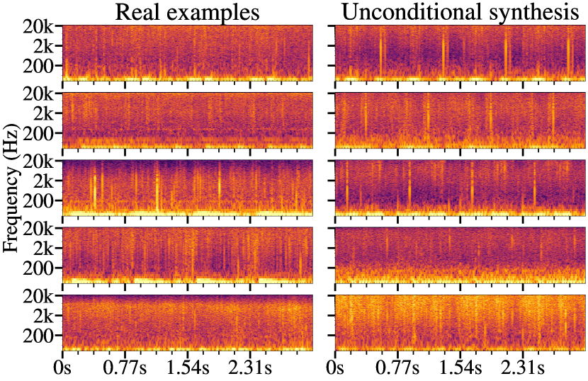The image size is (588, 381).
Task: Click the "Unconditional synthesis" column title
Action: pyautogui.click(x=461, y=12)
